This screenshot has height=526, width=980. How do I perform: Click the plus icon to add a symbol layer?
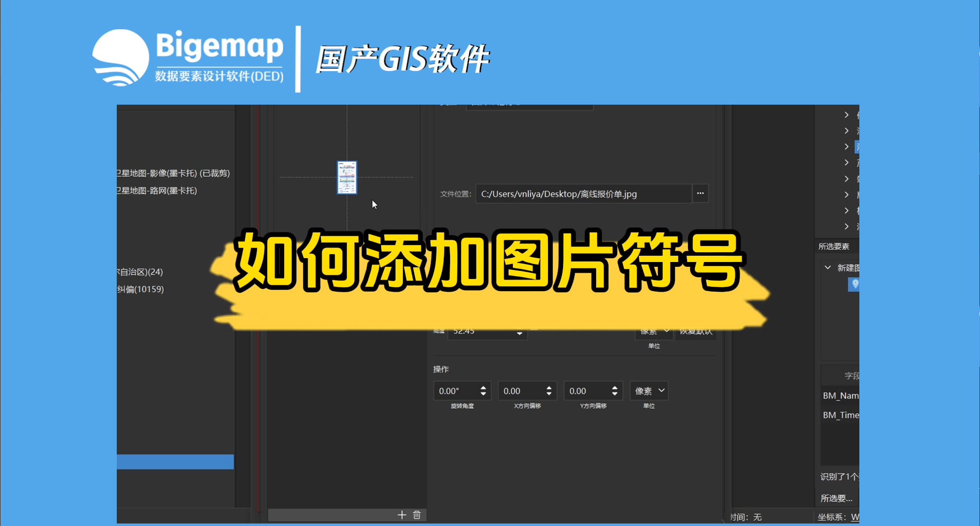click(402, 514)
